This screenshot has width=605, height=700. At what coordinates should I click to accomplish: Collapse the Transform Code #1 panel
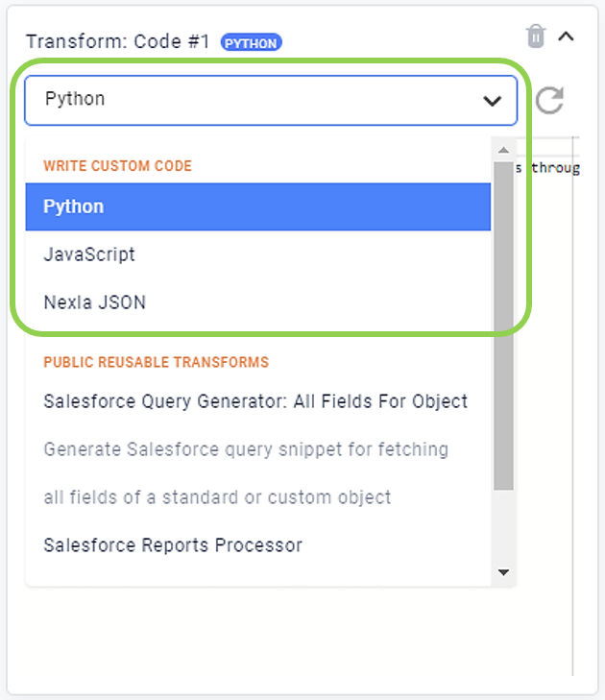click(x=566, y=36)
